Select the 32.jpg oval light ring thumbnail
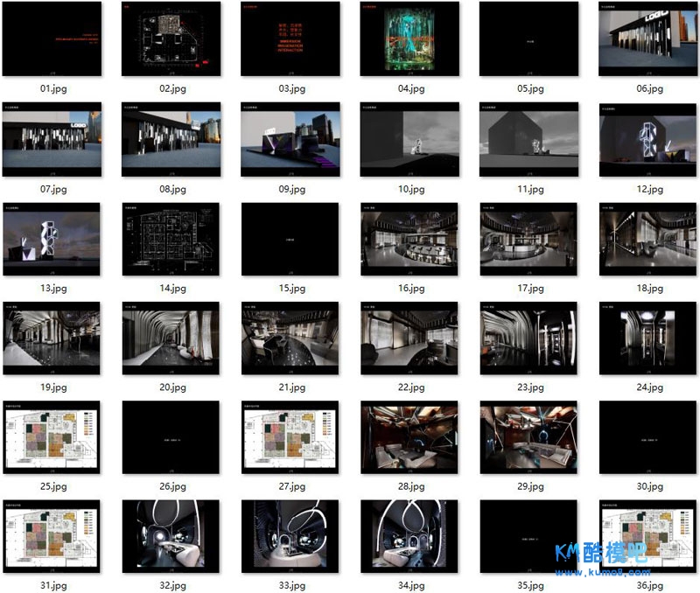The height and width of the screenshot is (593, 700). coord(171,537)
